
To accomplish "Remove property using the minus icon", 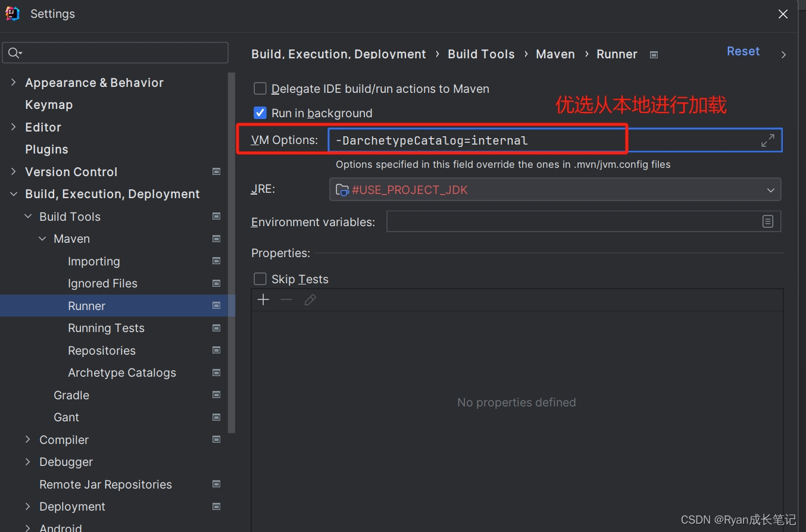I will pos(286,300).
